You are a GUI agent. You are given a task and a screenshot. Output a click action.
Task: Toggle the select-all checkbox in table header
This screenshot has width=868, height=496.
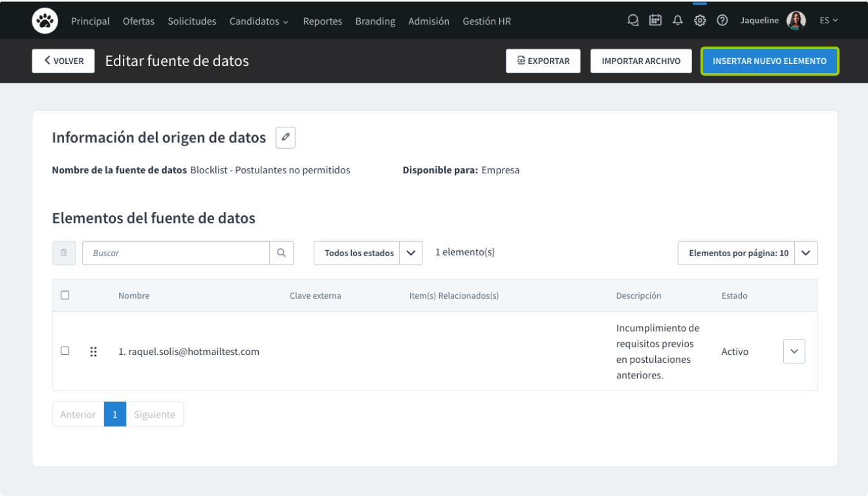pos(65,295)
